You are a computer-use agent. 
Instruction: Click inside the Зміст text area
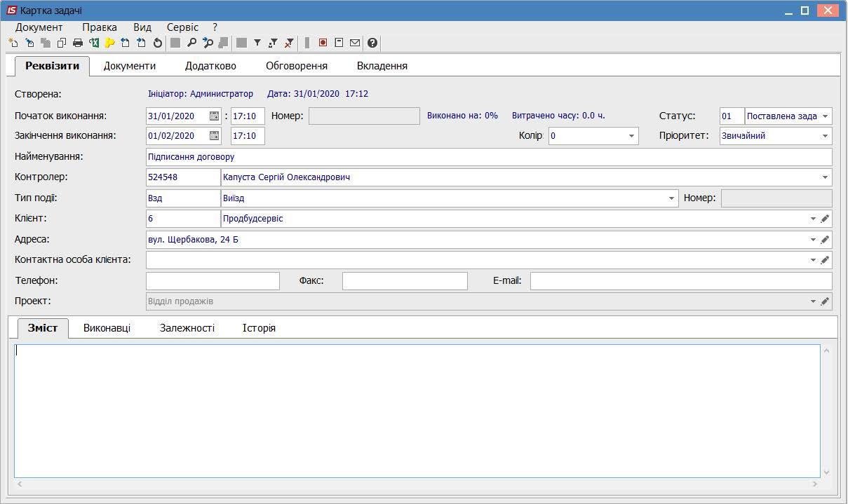click(x=417, y=411)
